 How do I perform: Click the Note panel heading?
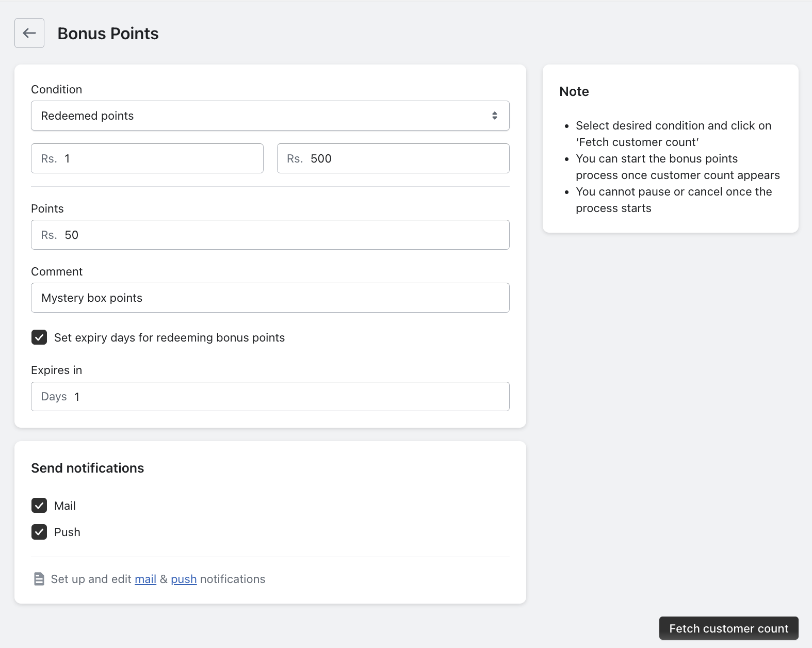pos(574,91)
